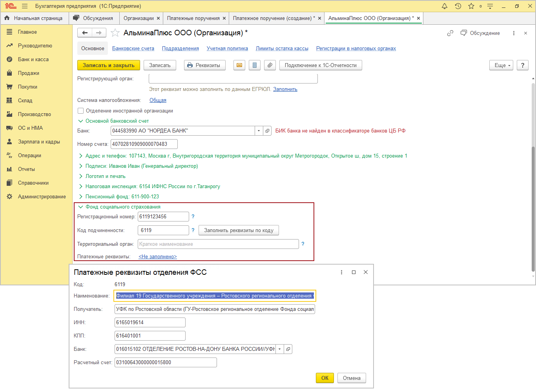This screenshot has height=392, width=536.
Task: Click Записать и закрыть button
Action: click(x=108, y=65)
